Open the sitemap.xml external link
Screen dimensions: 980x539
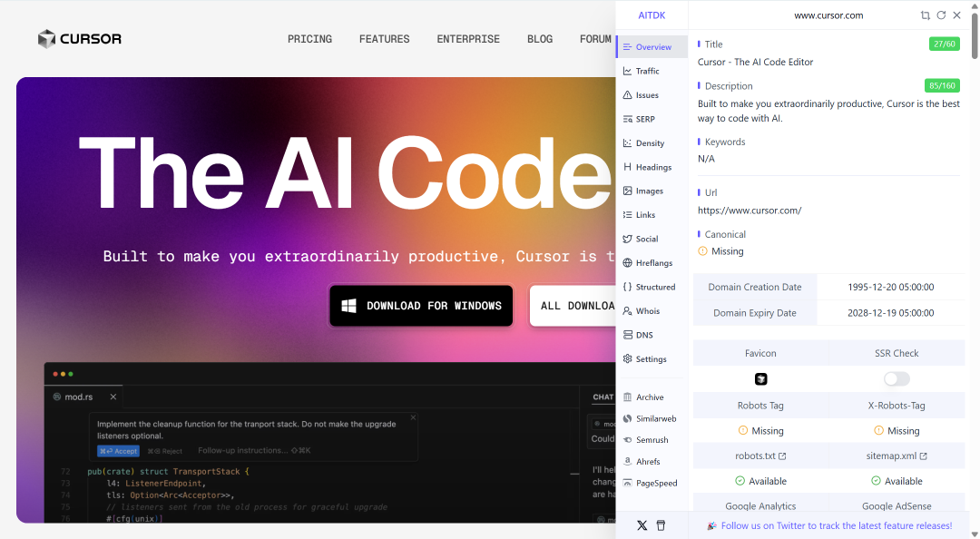(x=897, y=456)
